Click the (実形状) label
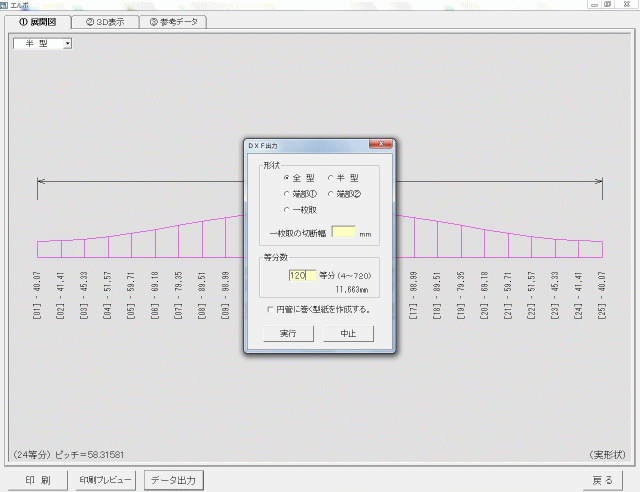The height and width of the screenshot is (492, 640). tap(607, 454)
